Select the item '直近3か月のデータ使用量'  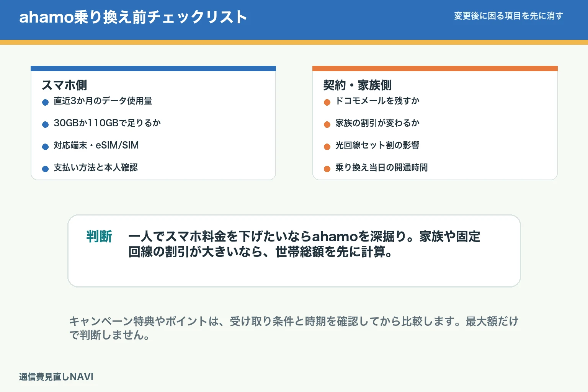(103, 101)
